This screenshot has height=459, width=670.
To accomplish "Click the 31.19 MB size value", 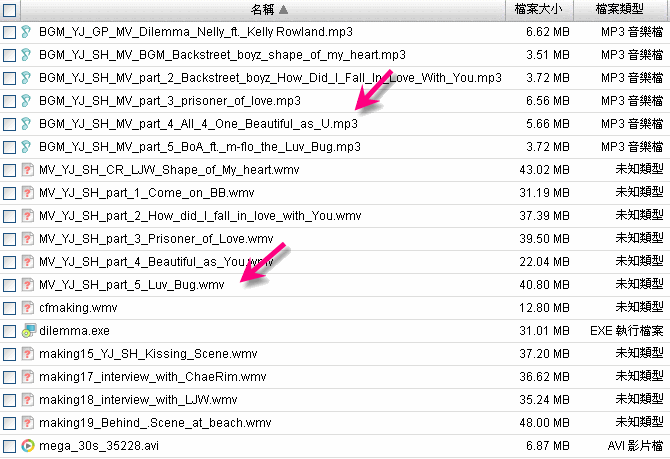I will pyautogui.click(x=544, y=193).
